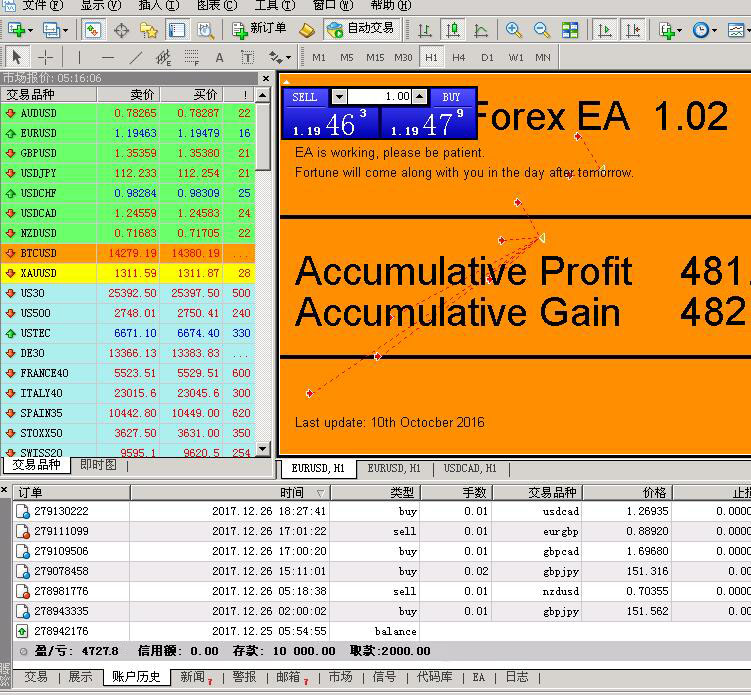751x695 pixels.
Task: Sort by the 时间 column header
Action: (230, 493)
